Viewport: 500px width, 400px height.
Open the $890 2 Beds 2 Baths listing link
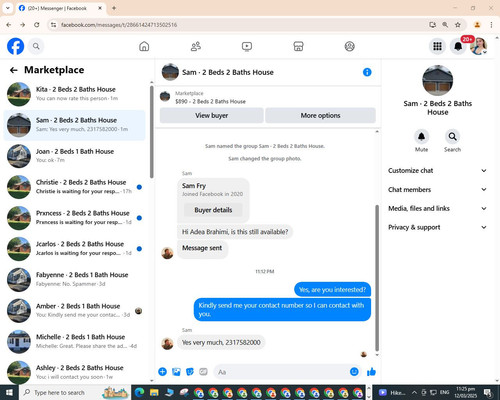[210, 101]
